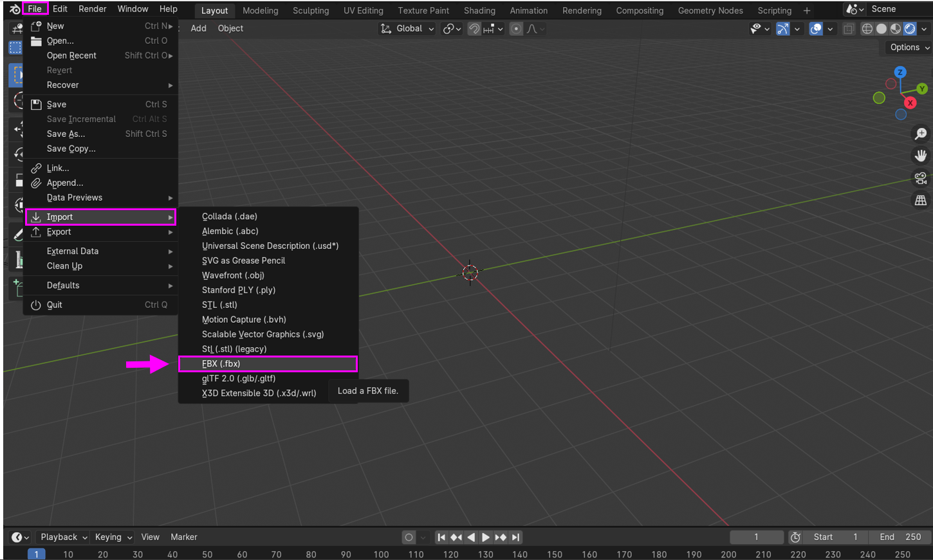Open the pivot point dropdown
The width and height of the screenshot is (933, 560).
[452, 29]
